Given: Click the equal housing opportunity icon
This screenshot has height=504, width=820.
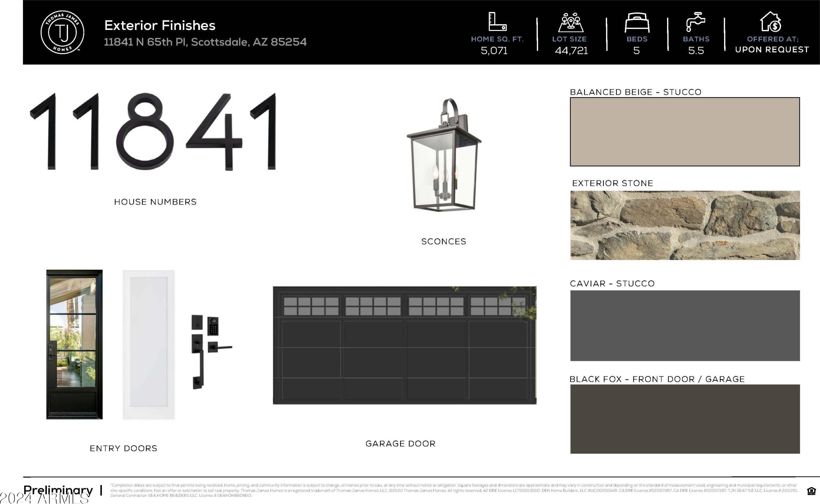Looking at the screenshot, I should (811, 491).
